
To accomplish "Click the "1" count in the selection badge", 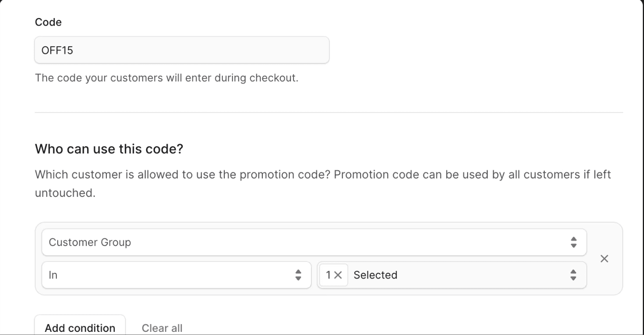I will pyautogui.click(x=328, y=275).
